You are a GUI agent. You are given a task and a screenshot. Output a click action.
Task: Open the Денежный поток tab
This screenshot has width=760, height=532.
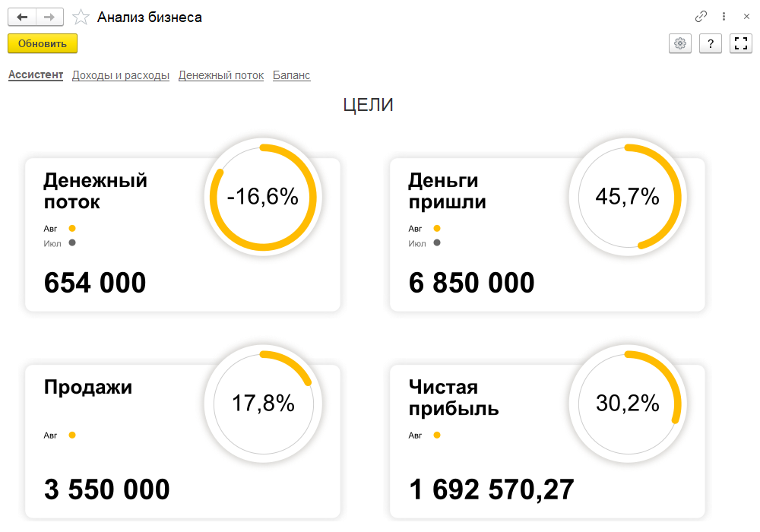221,75
